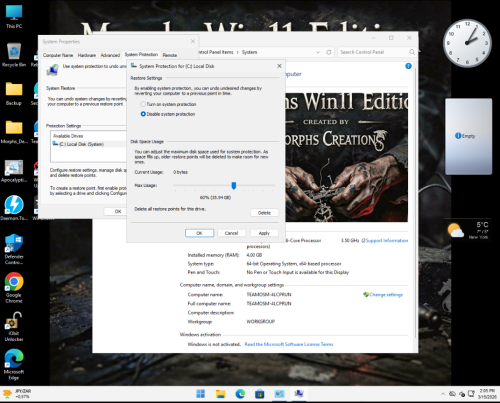Open Microsoft Edge desktop shortcut

tap(14, 364)
